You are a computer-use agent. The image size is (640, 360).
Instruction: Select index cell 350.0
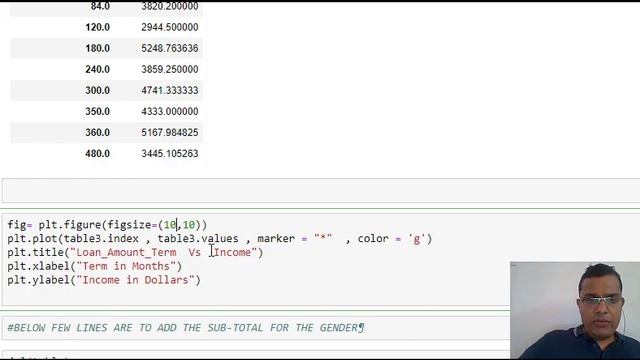(x=98, y=111)
